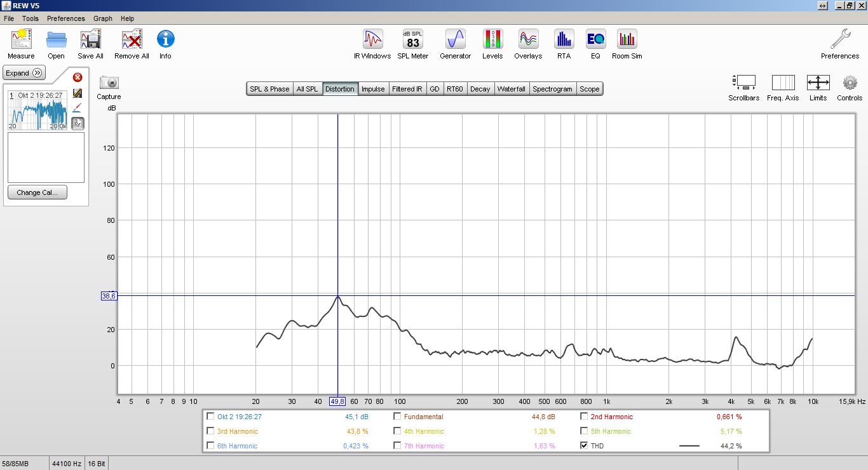Click the THD line style sample

689,446
